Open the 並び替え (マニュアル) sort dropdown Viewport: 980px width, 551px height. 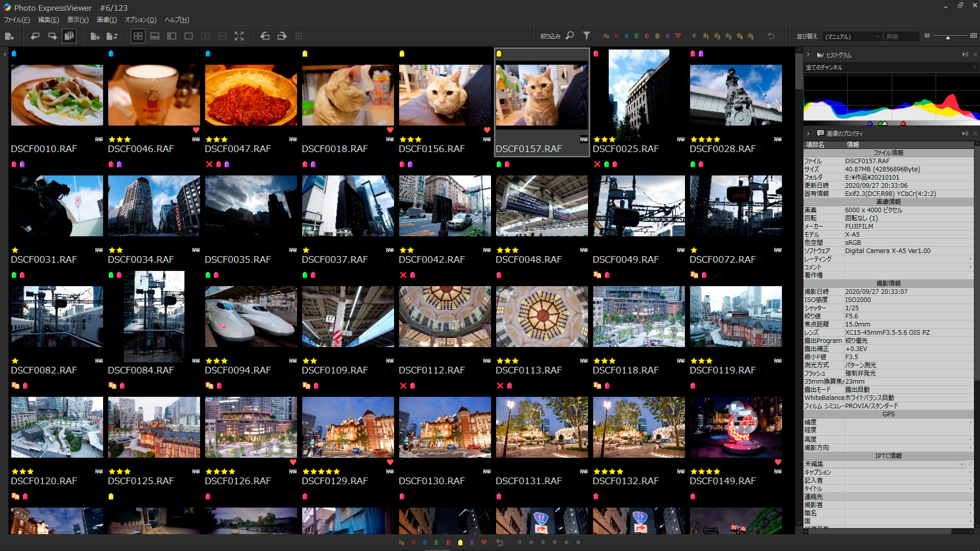pyautogui.click(x=852, y=37)
